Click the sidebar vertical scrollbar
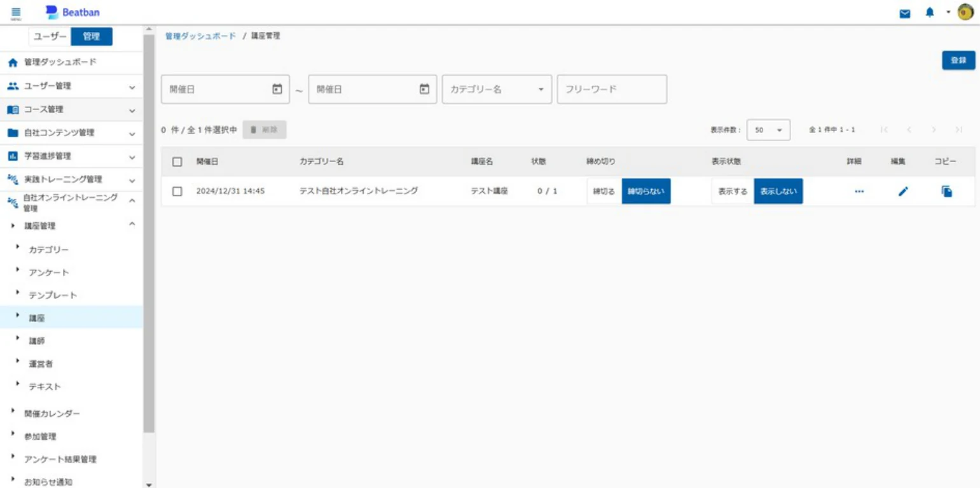Image resolution: width=980 pixels, height=488 pixels. 149,233
